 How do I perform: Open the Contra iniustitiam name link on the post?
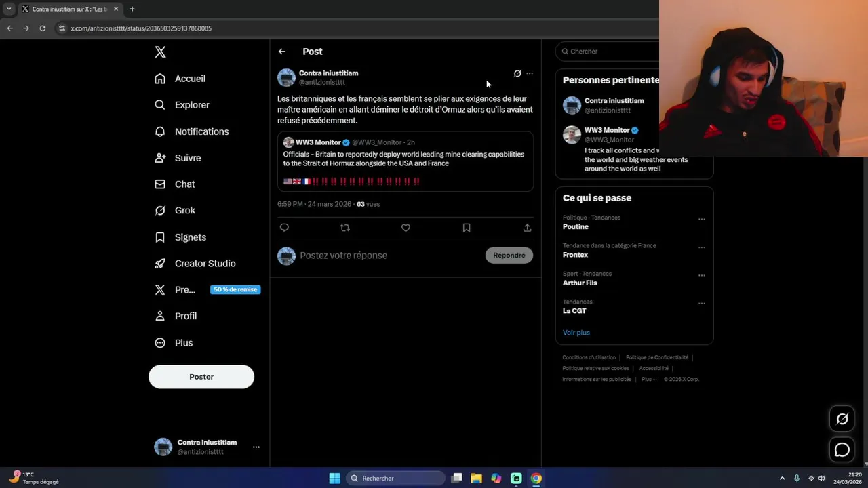click(x=329, y=73)
